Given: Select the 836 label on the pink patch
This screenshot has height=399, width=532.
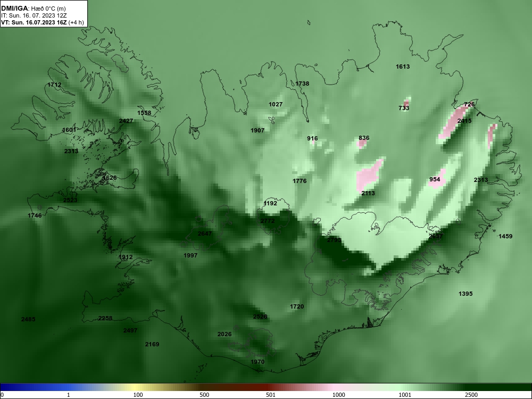Looking at the screenshot, I should click(364, 138).
